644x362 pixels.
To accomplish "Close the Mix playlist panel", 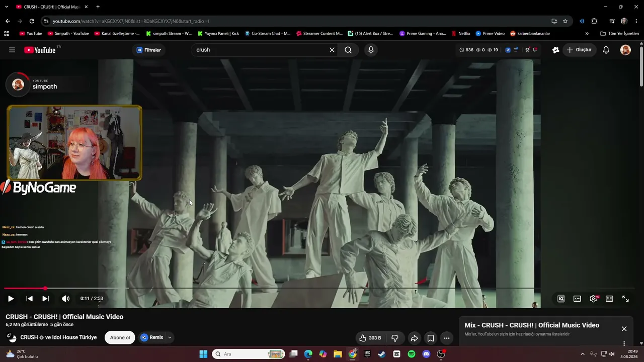I will pyautogui.click(x=624, y=329).
